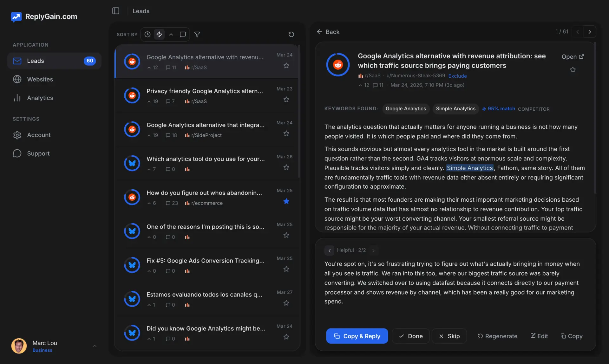Expand the Marc Lou account menu chevron

pos(95,346)
